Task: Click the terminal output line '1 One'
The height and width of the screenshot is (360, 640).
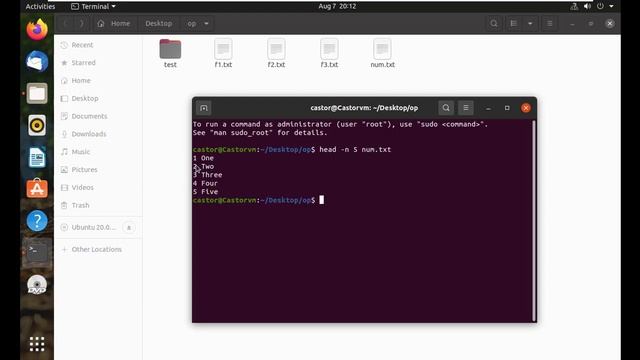Action: click(x=203, y=158)
